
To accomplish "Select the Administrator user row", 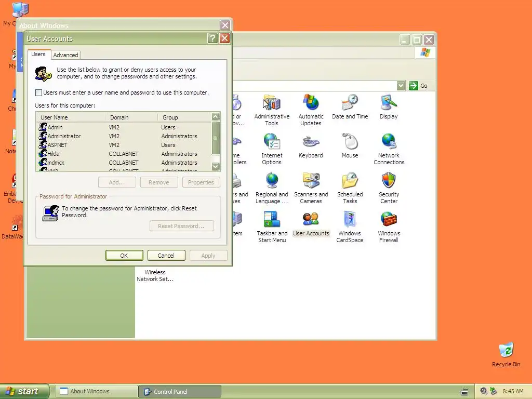I will click(x=124, y=136).
